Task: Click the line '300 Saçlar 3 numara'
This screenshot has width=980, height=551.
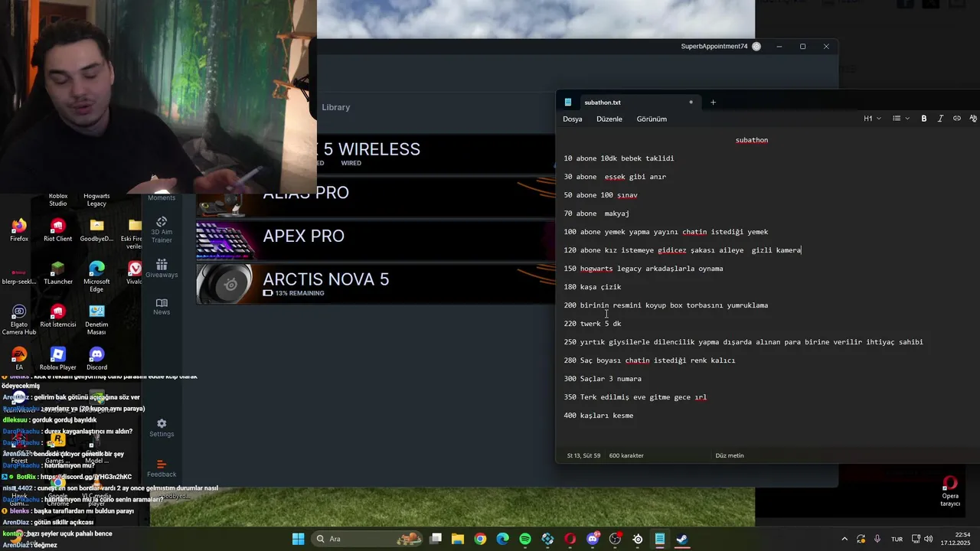Action: point(603,379)
